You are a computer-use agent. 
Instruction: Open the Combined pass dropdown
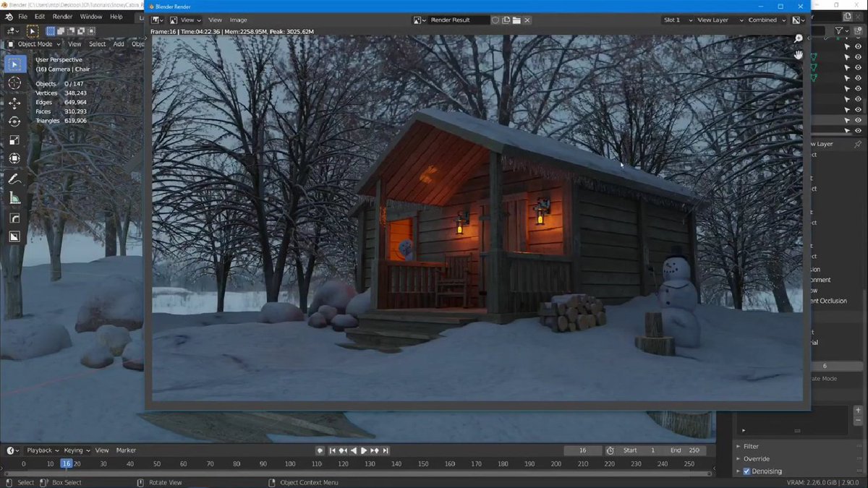[x=767, y=20]
